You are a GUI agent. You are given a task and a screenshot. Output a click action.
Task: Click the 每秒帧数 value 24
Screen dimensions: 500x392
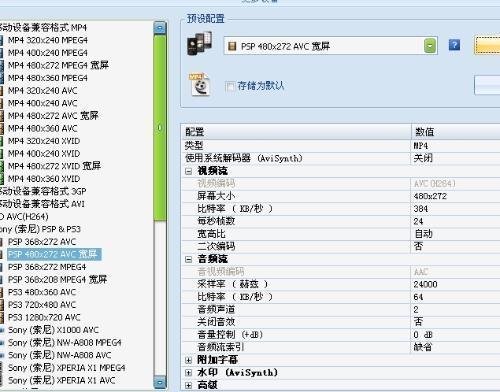pos(418,222)
